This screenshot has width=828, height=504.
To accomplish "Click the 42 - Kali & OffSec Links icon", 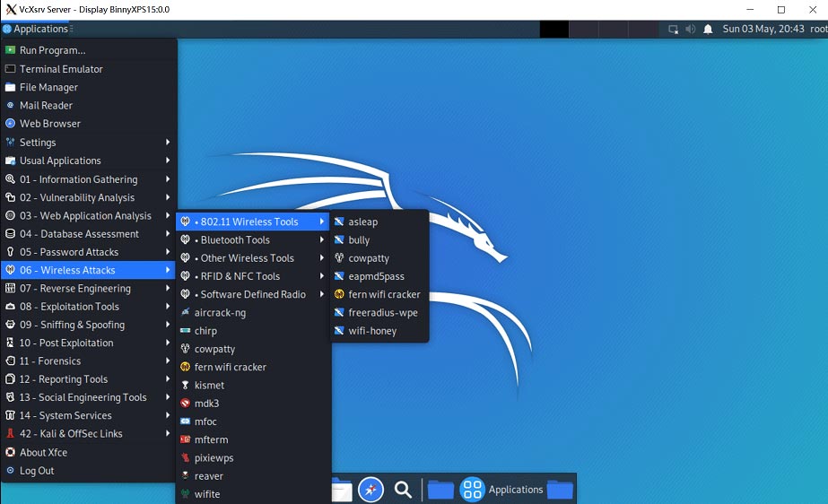I will (10, 433).
